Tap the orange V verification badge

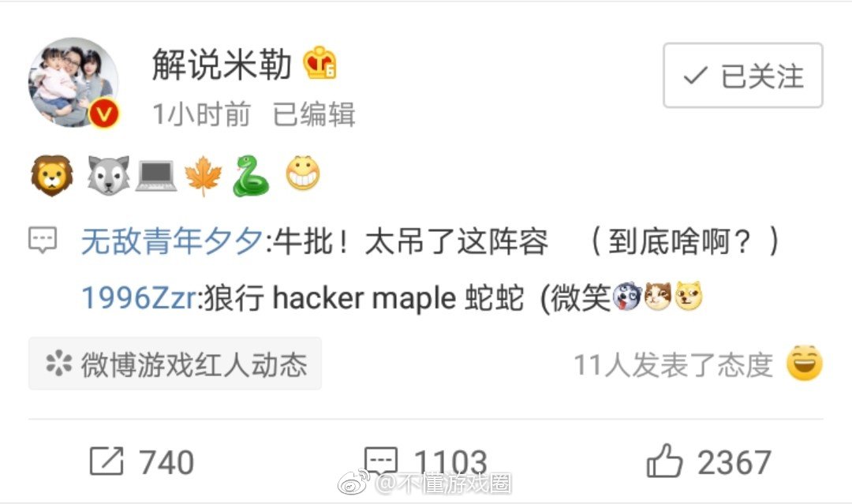coord(104,113)
